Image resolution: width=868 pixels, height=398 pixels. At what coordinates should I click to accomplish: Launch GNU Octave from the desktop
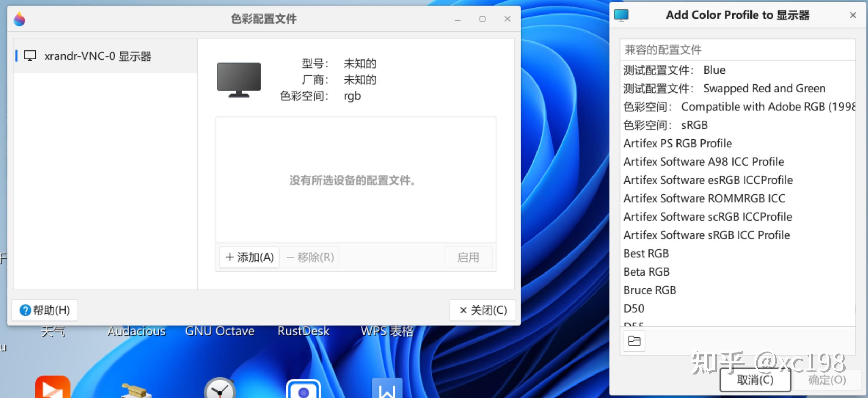(x=220, y=331)
